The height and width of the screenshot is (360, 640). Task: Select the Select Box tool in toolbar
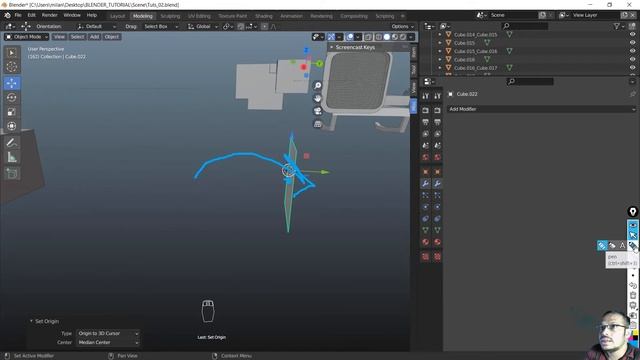pyautogui.click(x=11, y=53)
